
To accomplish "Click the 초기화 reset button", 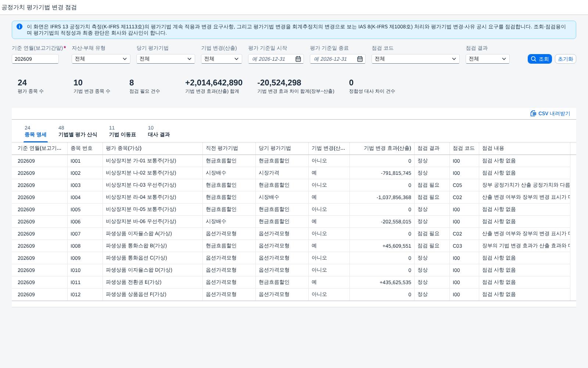I will click(565, 59).
